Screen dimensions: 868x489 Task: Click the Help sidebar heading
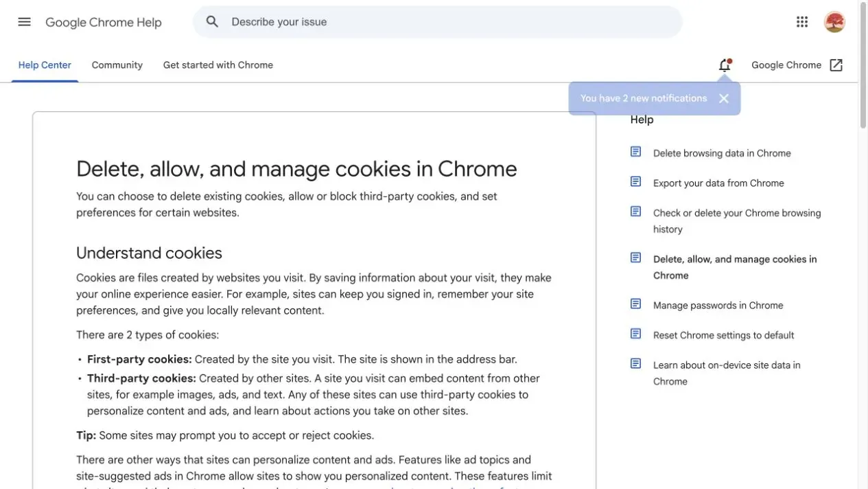642,120
